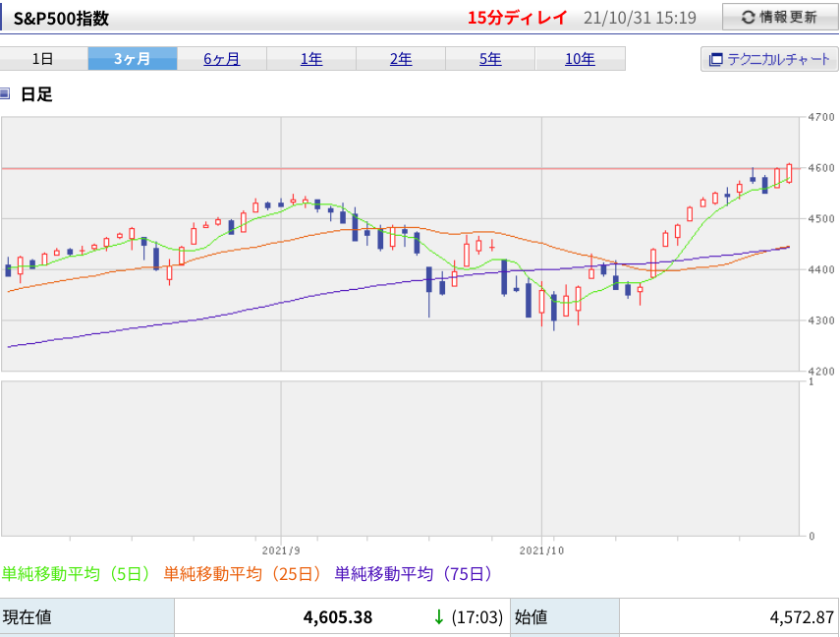This screenshot has width=840, height=637.
Task: Click the latest candlestick near 4600
Action: pyautogui.click(x=789, y=173)
